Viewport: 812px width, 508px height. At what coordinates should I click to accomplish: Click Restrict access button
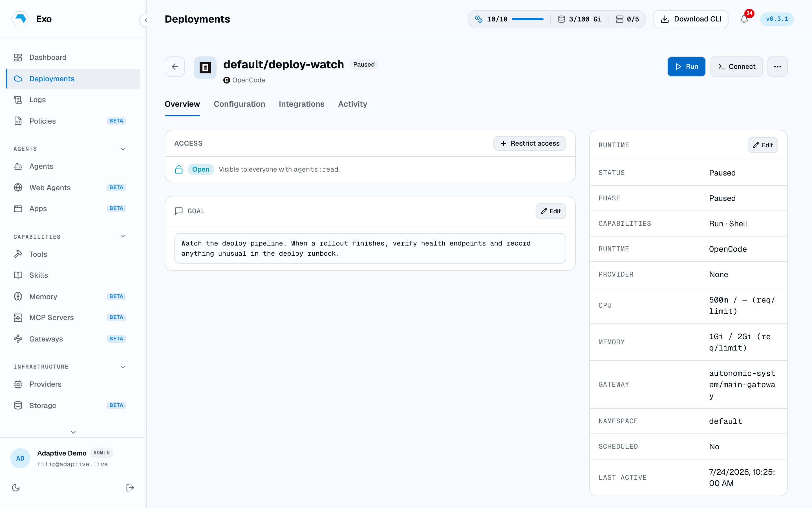[529, 143]
